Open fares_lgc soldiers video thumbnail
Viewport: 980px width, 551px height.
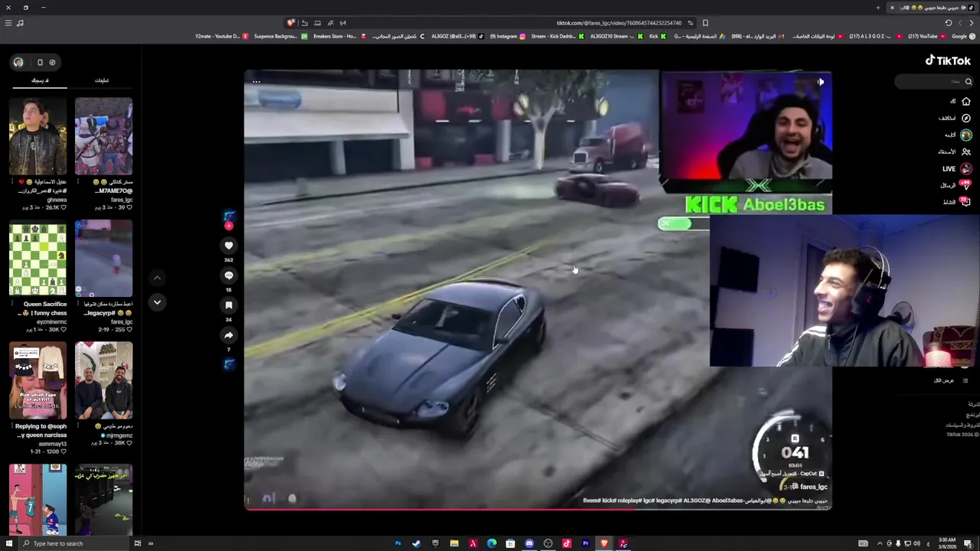pos(103,136)
